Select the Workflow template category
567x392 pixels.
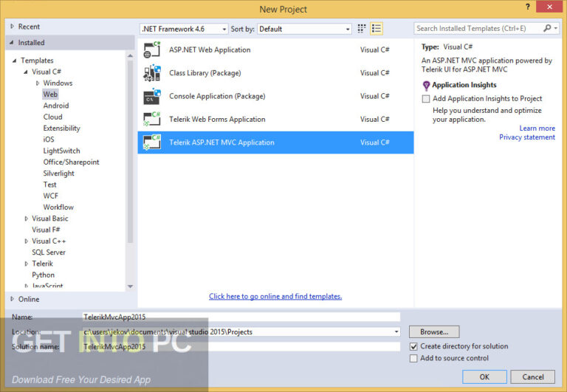click(x=58, y=207)
